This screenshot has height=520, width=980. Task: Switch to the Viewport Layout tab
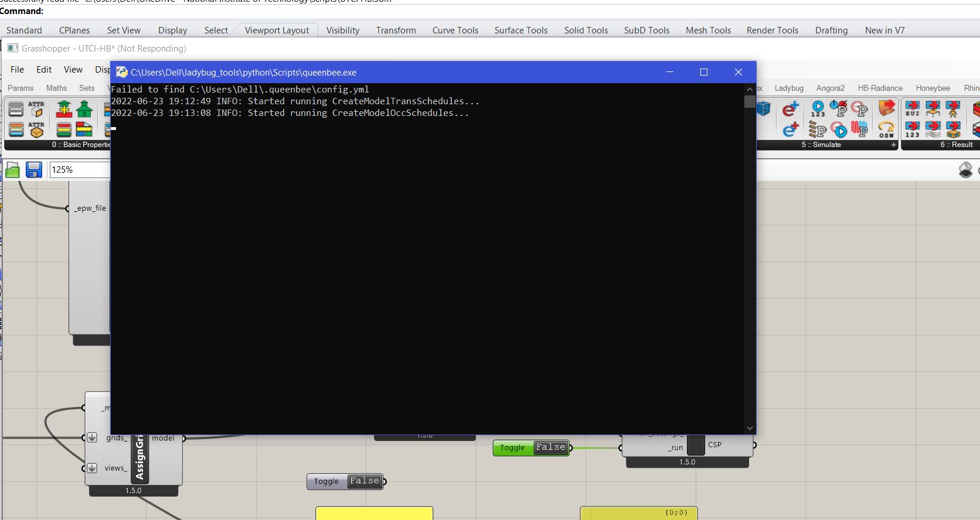[277, 30]
